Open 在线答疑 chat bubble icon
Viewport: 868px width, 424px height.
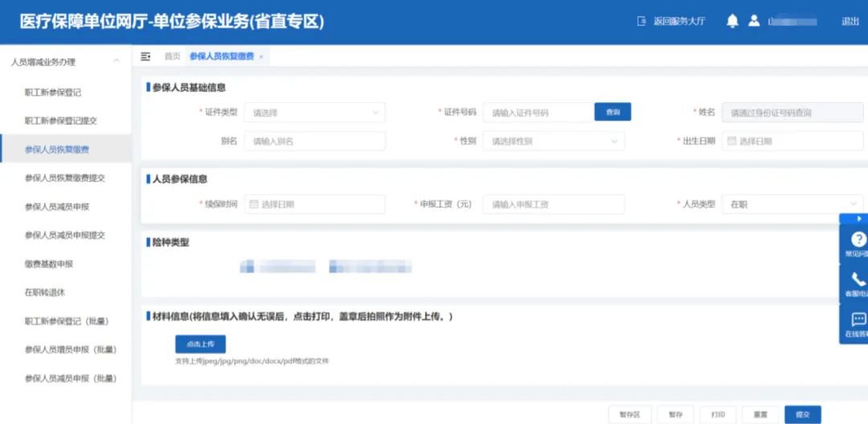coord(858,319)
